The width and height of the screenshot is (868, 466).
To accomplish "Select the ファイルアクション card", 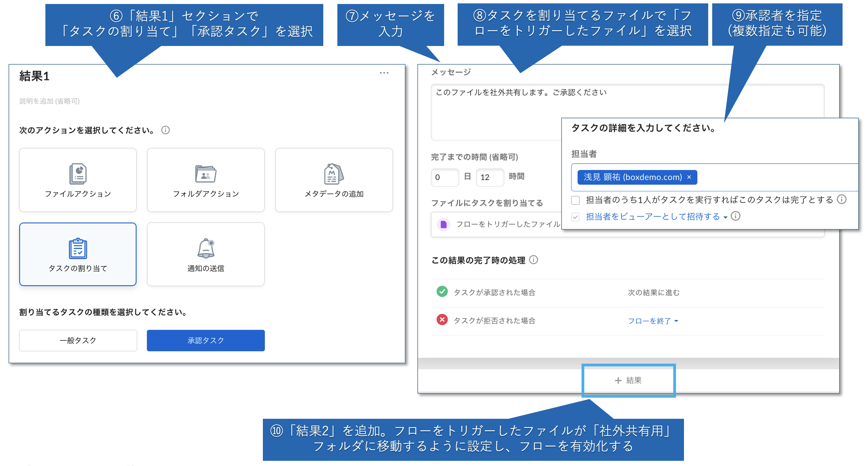I will click(78, 180).
